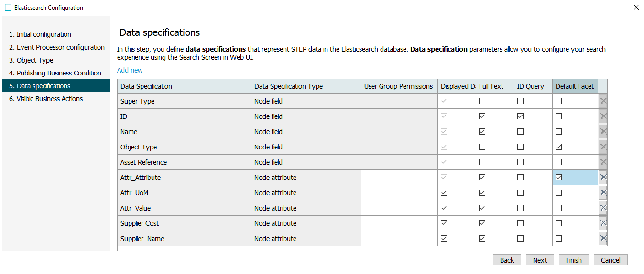The image size is (644, 274).
Task: Remove the Attr_UoM data specification row
Action: [x=603, y=193]
